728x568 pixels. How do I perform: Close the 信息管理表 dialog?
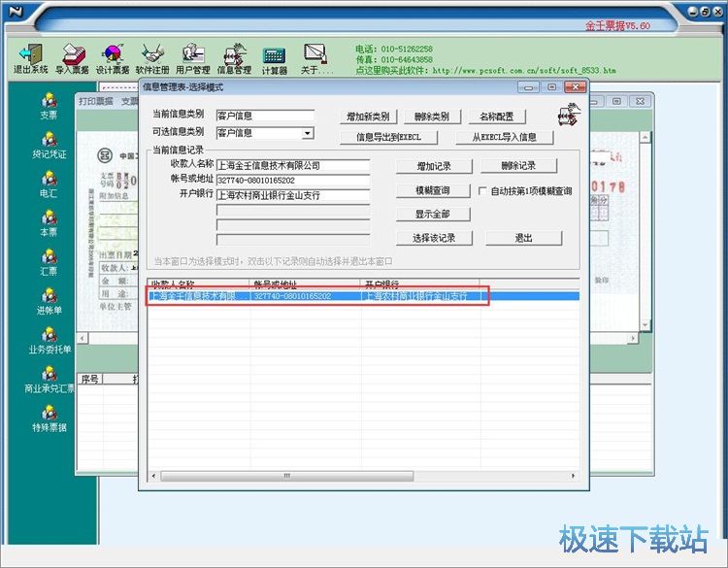click(575, 87)
